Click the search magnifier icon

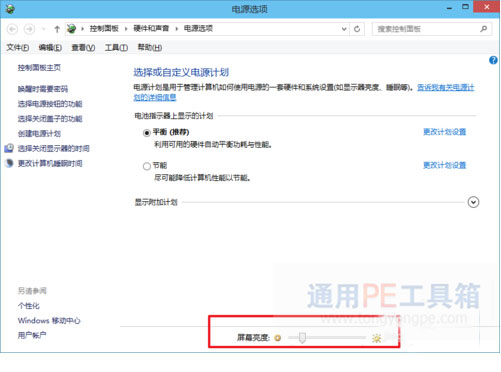[x=484, y=29]
